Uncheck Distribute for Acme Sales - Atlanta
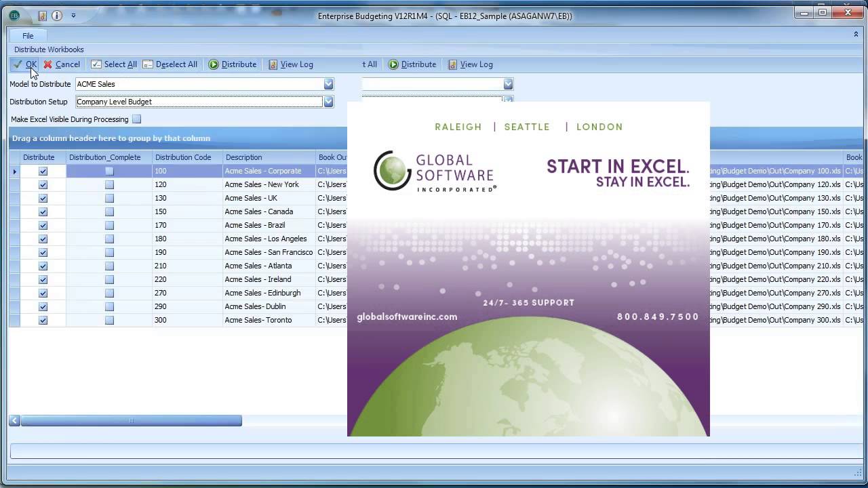868x488 pixels. [x=43, y=266]
